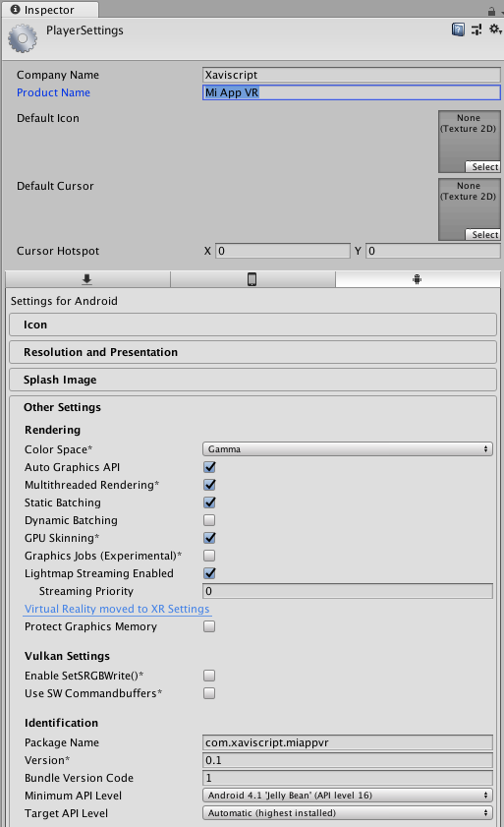
Task: Click the PlayerSettings gear icon
Action: 23,38
